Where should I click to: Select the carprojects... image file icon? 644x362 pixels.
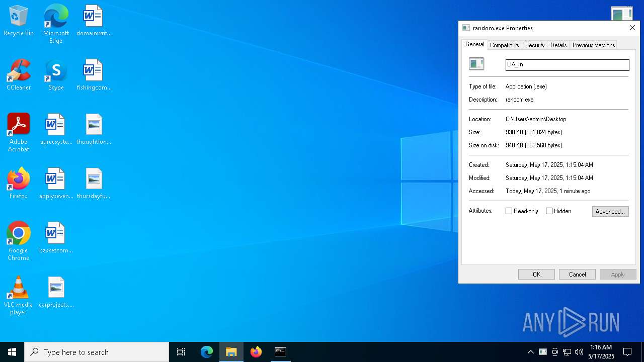tap(56, 292)
